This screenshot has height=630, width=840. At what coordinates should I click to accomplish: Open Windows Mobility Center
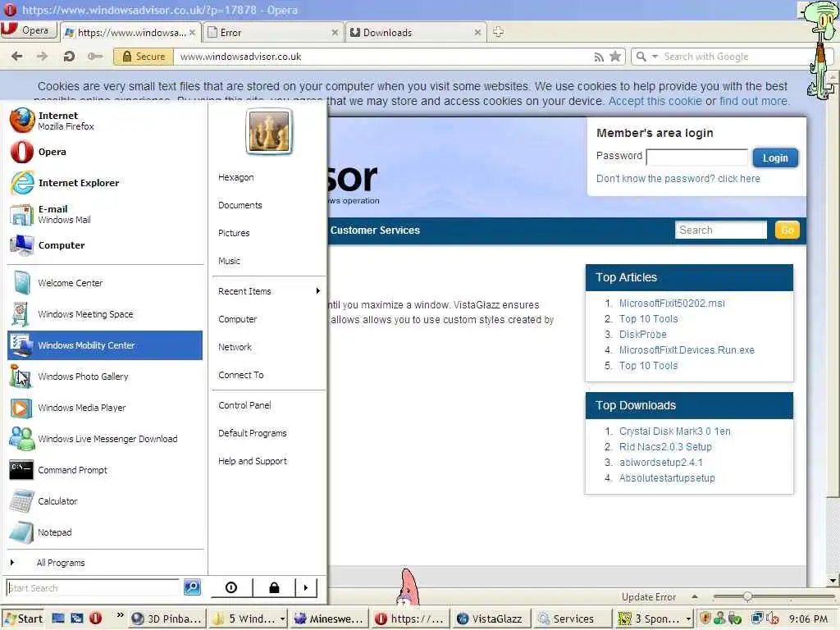point(105,345)
